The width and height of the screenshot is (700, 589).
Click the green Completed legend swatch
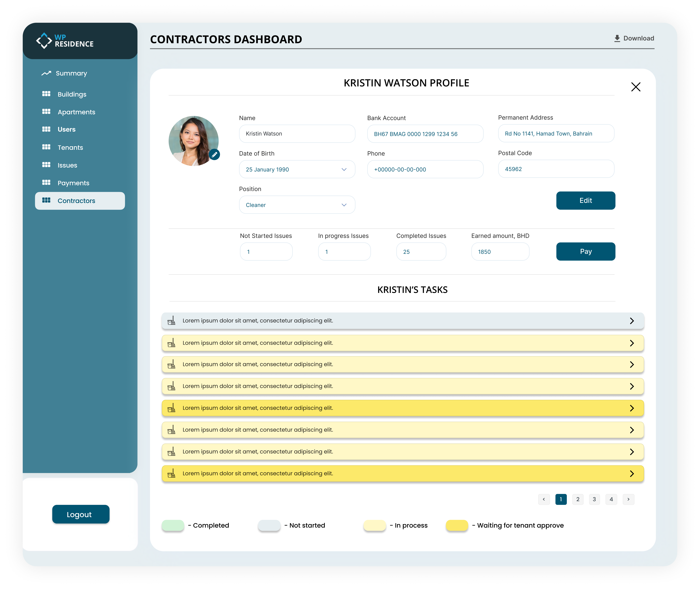point(173,525)
